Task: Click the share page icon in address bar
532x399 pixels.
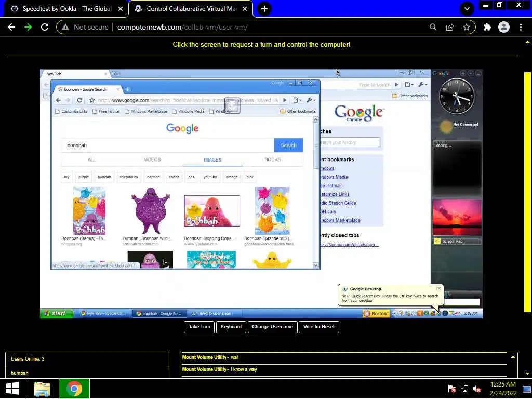Action: (450, 27)
